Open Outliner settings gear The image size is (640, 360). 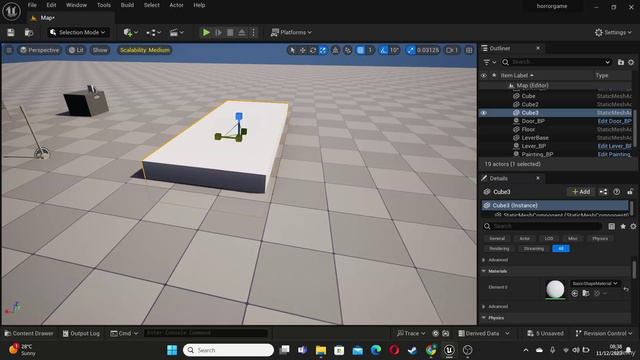point(631,62)
